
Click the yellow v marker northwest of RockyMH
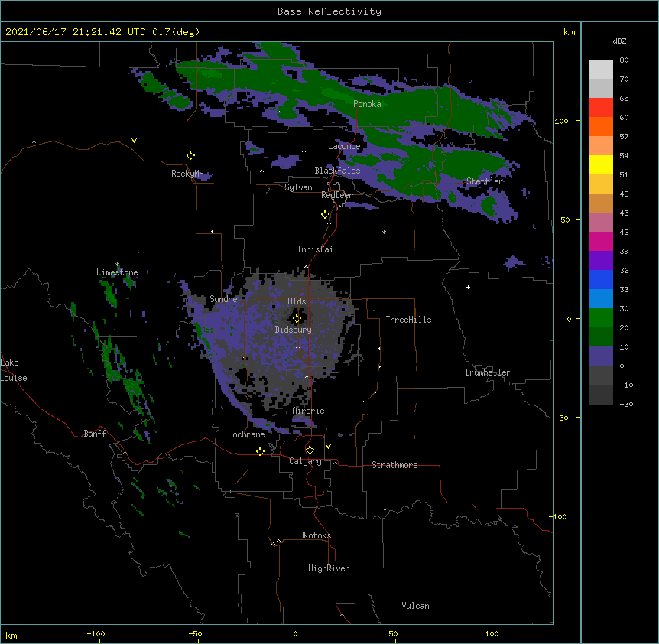(x=134, y=141)
